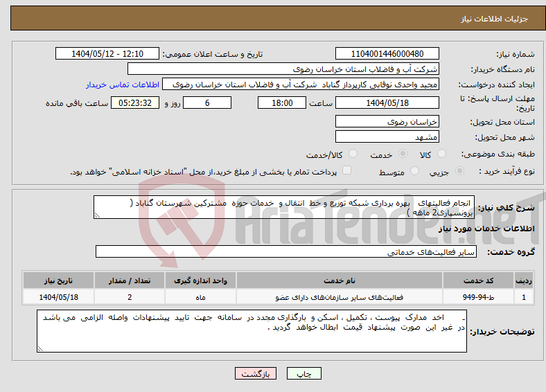Click the نام خدمت column header
Viewport: 546px width, 392px height.
point(339,280)
